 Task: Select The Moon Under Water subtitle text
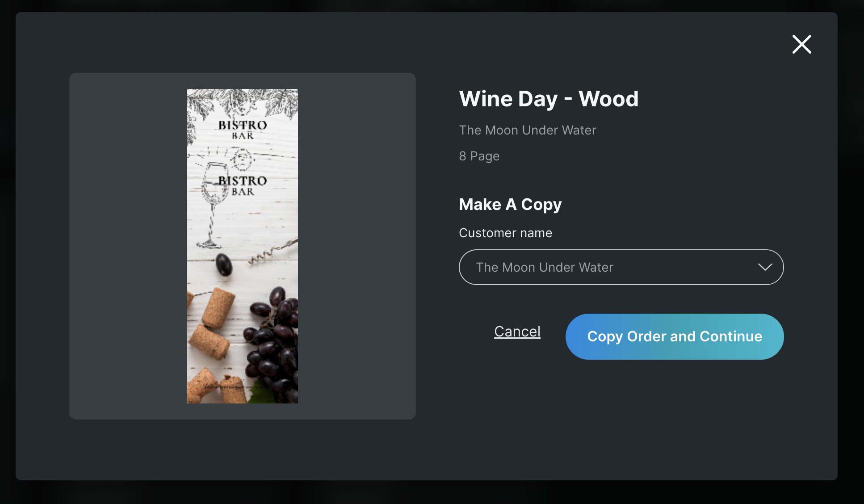click(x=527, y=130)
